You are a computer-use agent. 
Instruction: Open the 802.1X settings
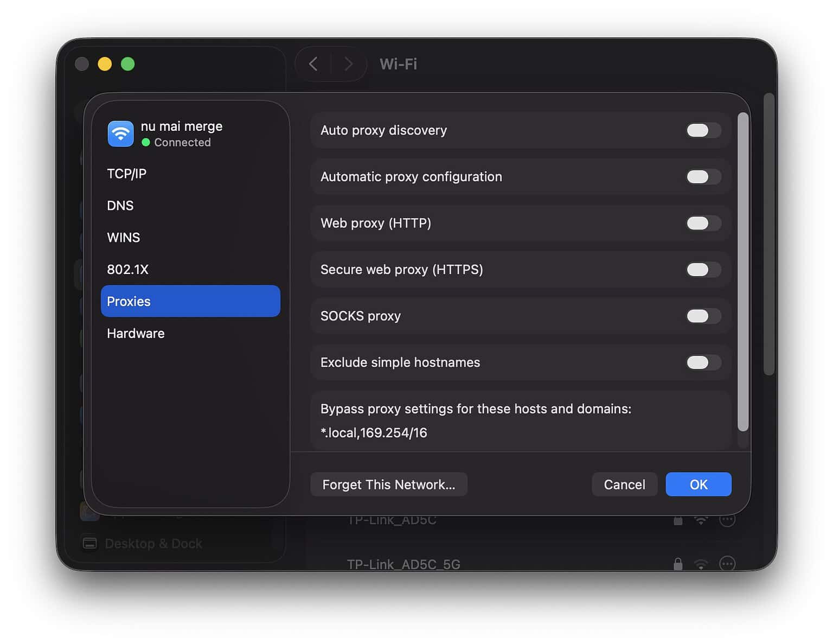point(128,269)
